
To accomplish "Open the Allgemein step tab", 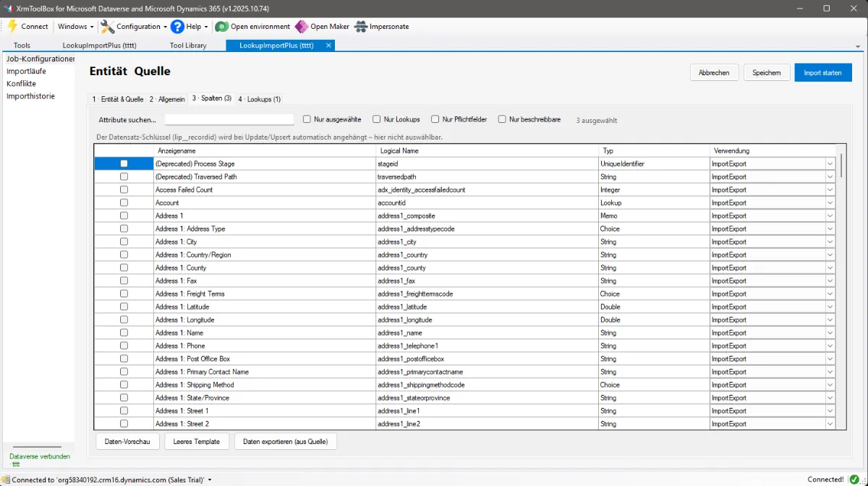I will (167, 99).
